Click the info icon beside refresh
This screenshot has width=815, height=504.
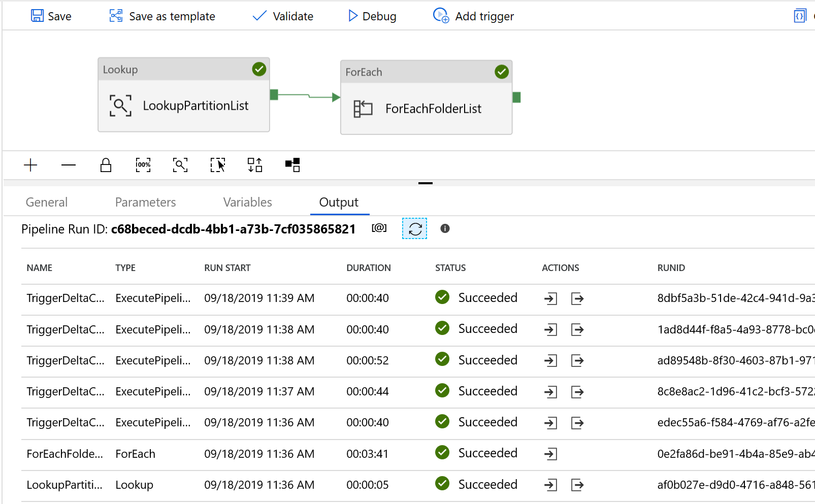coord(445,228)
